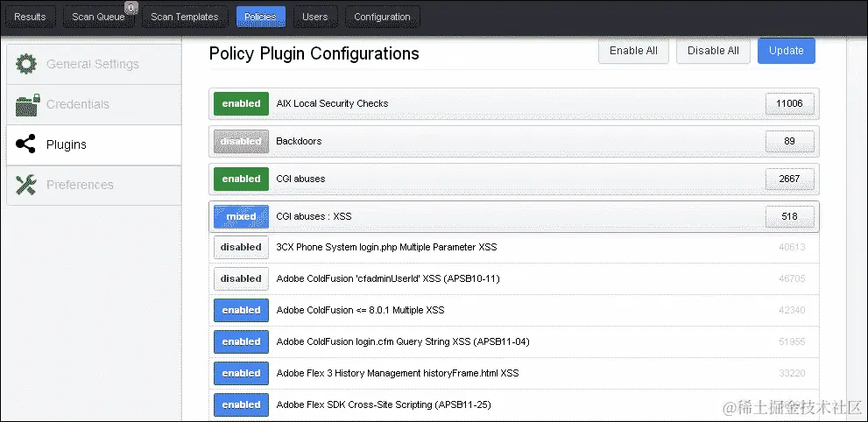Select Adobe ColdFusion login.cfm Query String XSS name

[x=403, y=341]
